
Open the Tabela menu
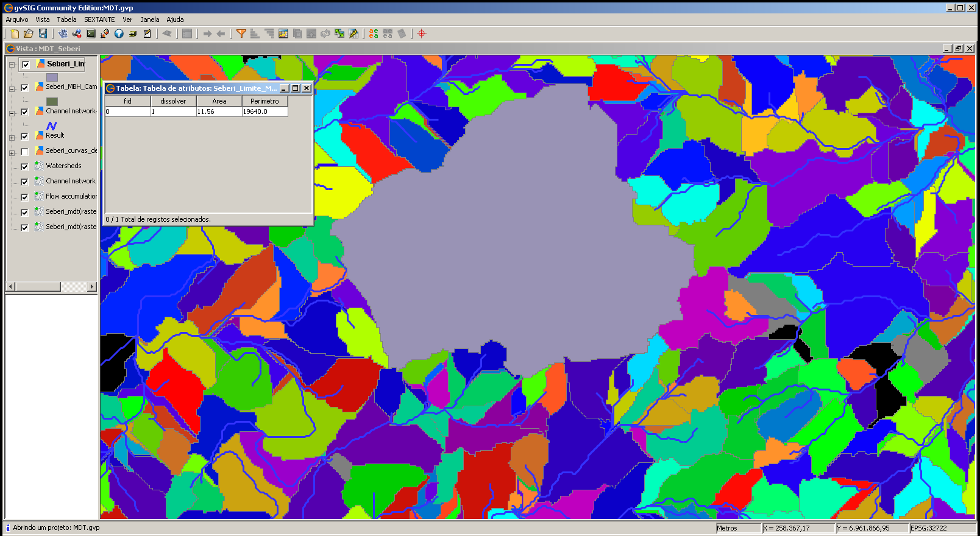point(66,19)
